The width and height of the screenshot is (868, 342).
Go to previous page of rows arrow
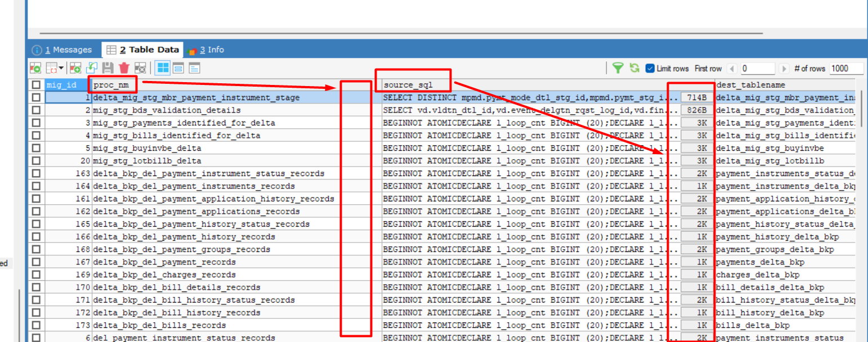(732, 69)
